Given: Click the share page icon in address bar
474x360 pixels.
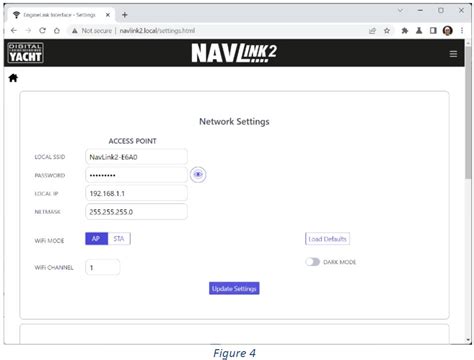Looking at the screenshot, I should [372, 31].
